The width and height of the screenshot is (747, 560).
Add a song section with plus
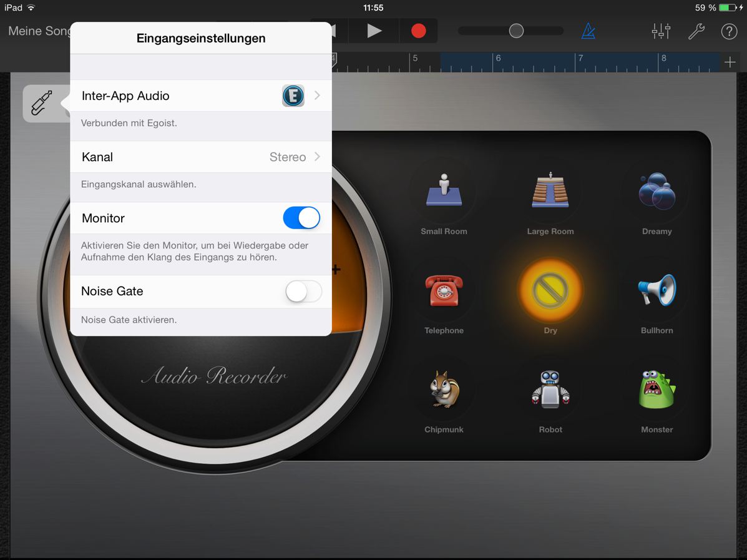click(x=730, y=62)
